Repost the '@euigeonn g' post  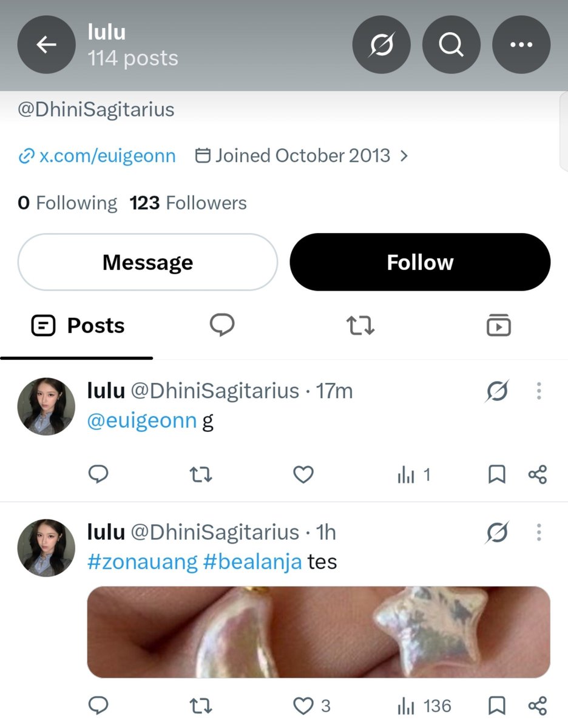(201, 474)
